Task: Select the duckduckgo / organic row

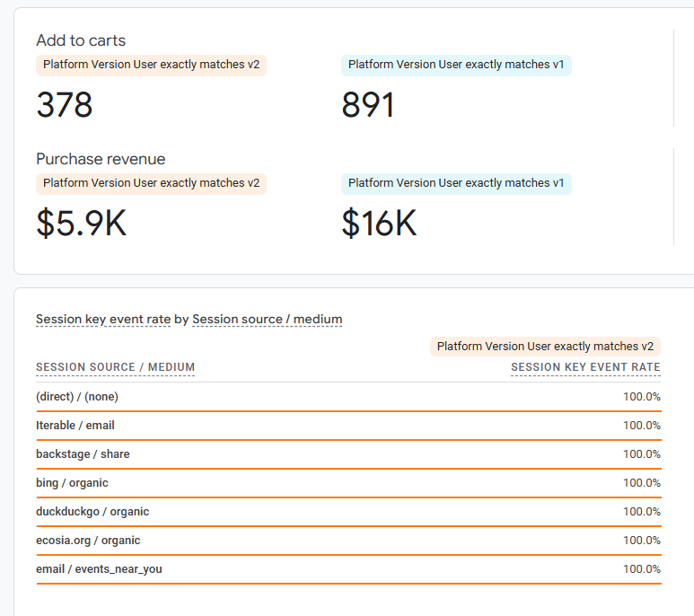Action: point(348,512)
